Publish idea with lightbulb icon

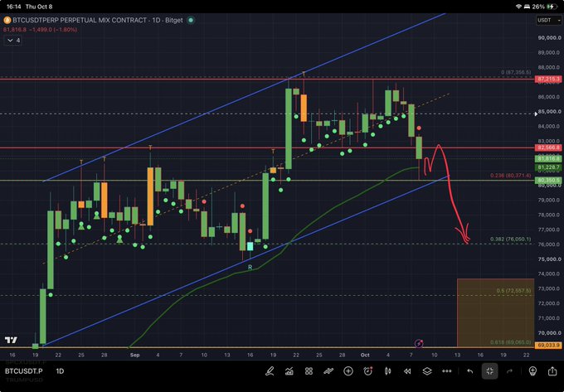532,371
